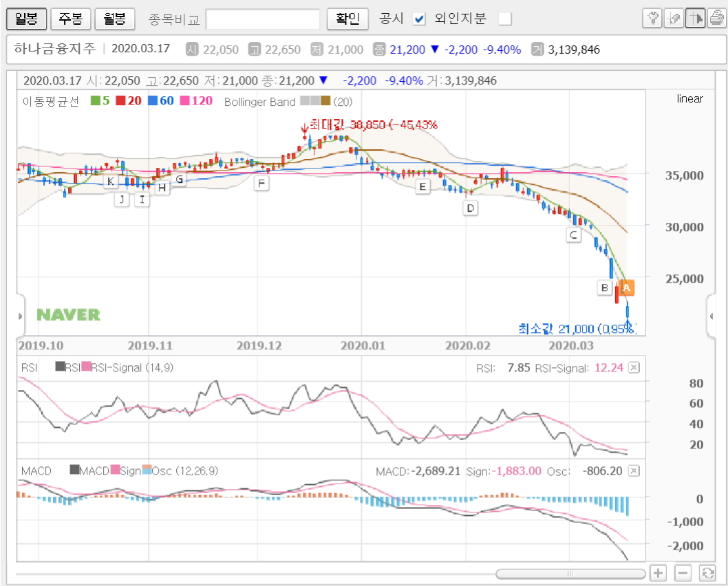This screenshot has height=586, width=728.
Task: Click disclosure marker B on chart
Action: click(x=605, y=287)
